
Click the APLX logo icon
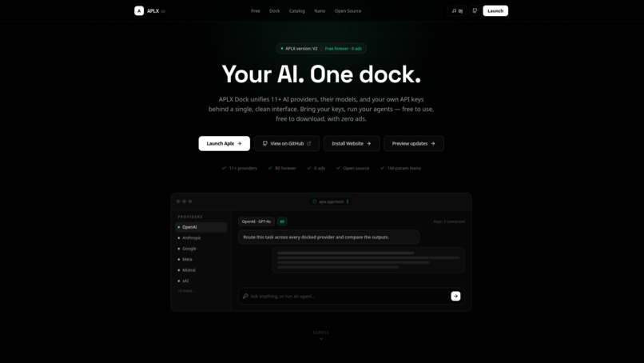click(x=139, y=10)
